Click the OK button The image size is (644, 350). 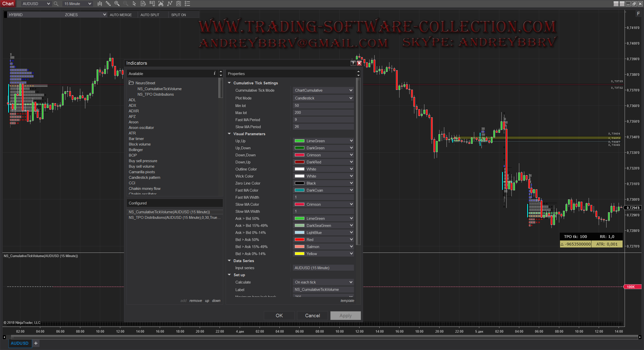(279, 316)
